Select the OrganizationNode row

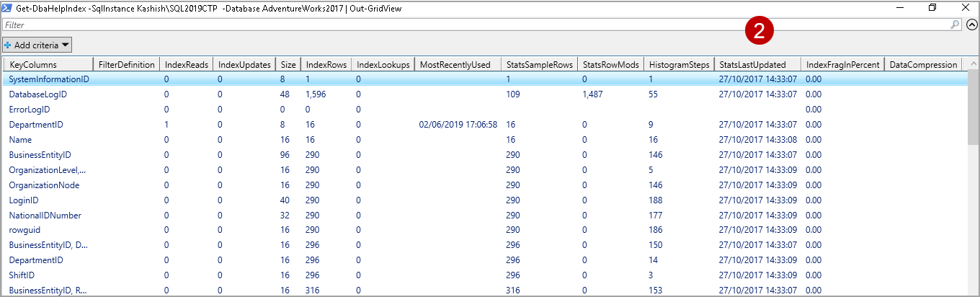coord(44,185)
